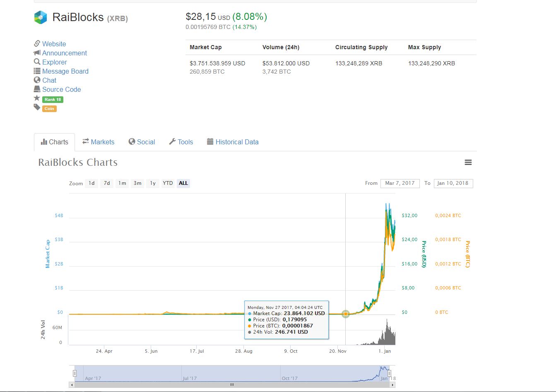
Task: Set chart zoom to 1d
Action: pyautogui.click(x=91, y=183)
